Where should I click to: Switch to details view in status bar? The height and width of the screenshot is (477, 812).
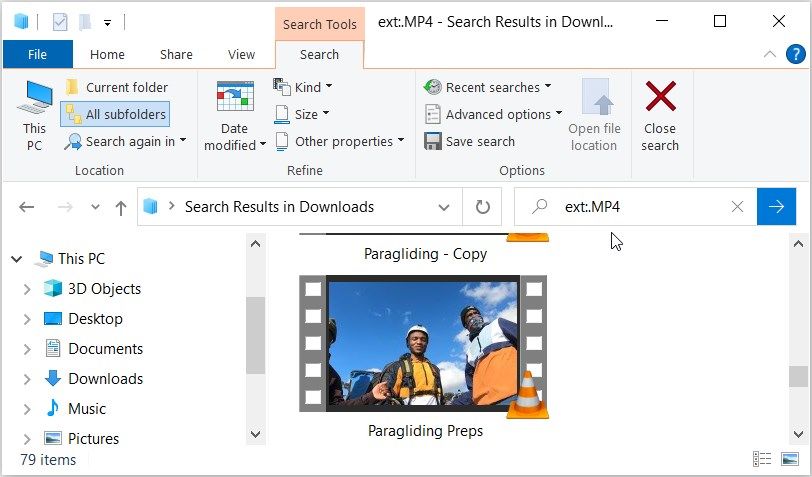click(x=763, y=459)
